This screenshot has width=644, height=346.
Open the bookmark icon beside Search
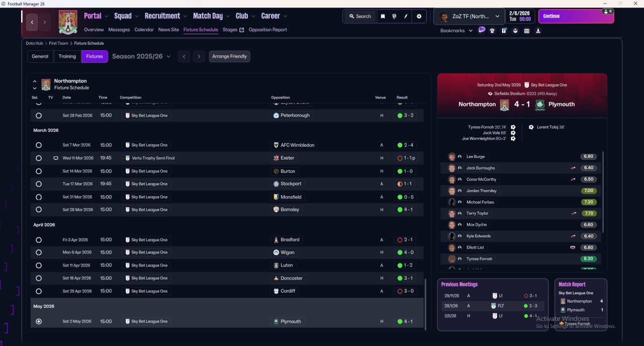click(x=383, y=16)
